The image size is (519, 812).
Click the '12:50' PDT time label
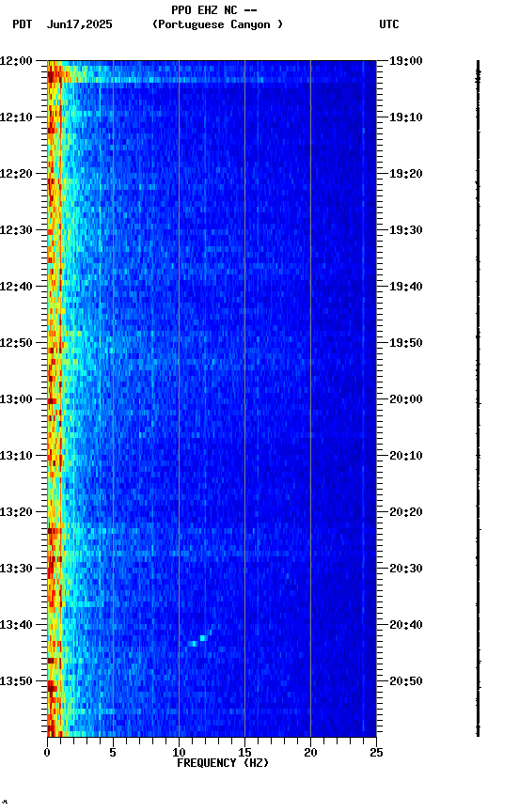(x=16, y=343)
